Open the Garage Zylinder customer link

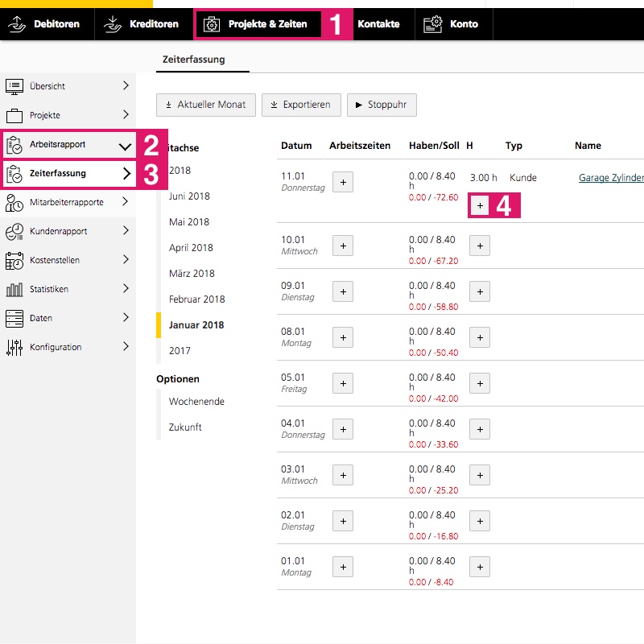tap(610, 178)
